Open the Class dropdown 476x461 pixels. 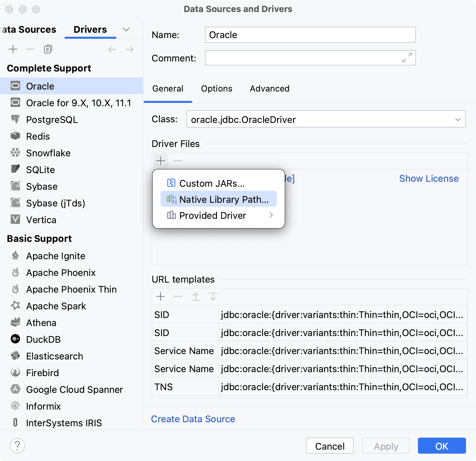[458, 119]
